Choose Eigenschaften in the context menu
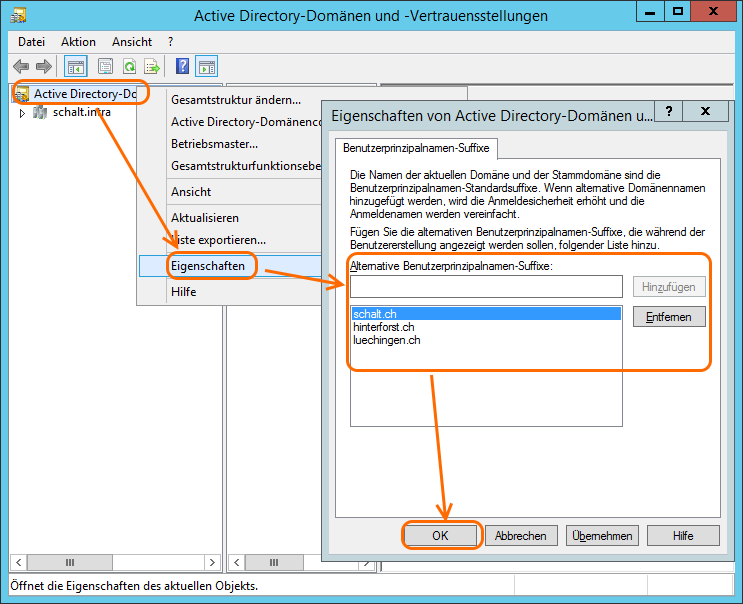The width and height of the screenshot is (743, 604). tap(207, 266)
